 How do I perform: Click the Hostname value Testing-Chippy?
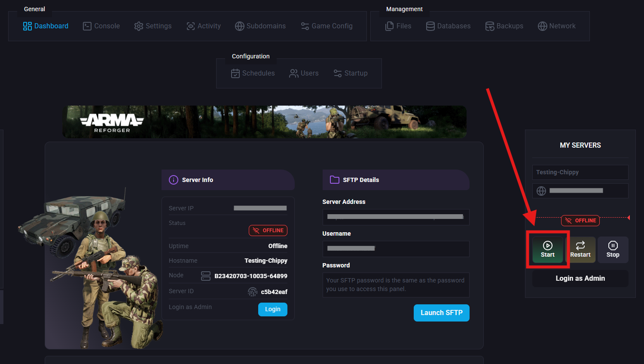pos(266,261)
